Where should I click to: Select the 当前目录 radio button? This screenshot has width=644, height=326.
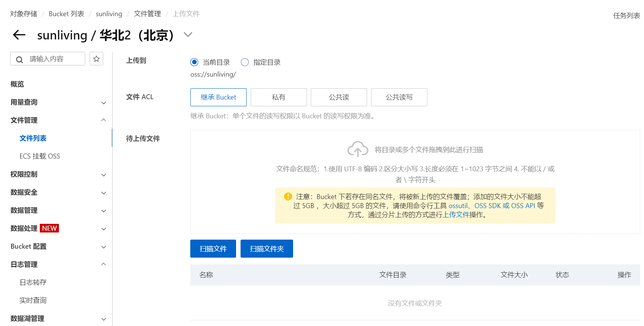(194, 62)
